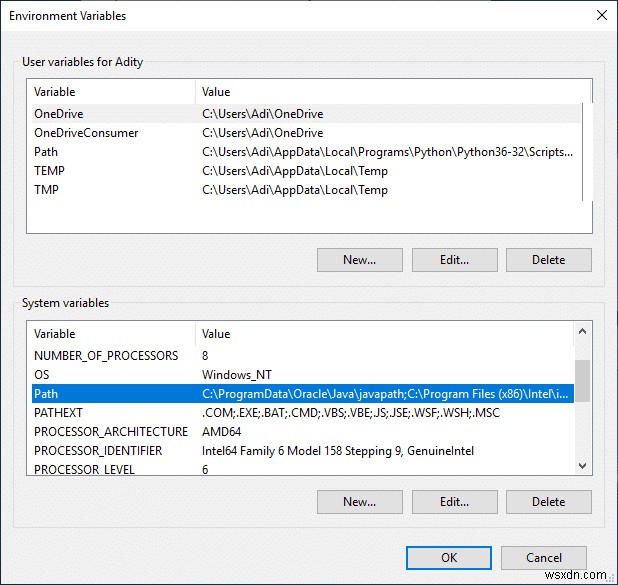Select OS system variable row
The width and height of the screenshot is (618, 585).
303,374
